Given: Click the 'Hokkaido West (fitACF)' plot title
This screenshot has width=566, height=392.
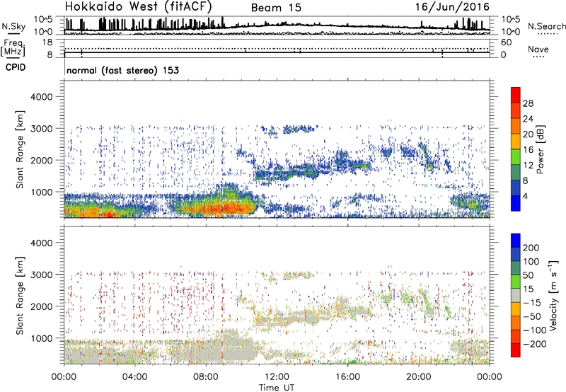Looking at the screenshot, I should click(x=138, y=7).
